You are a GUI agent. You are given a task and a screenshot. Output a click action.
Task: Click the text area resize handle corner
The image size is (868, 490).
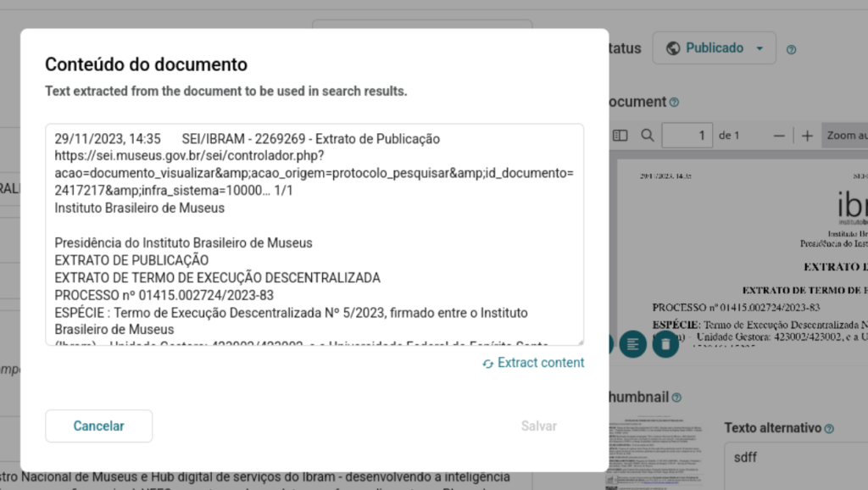click(x=580, y=342)
